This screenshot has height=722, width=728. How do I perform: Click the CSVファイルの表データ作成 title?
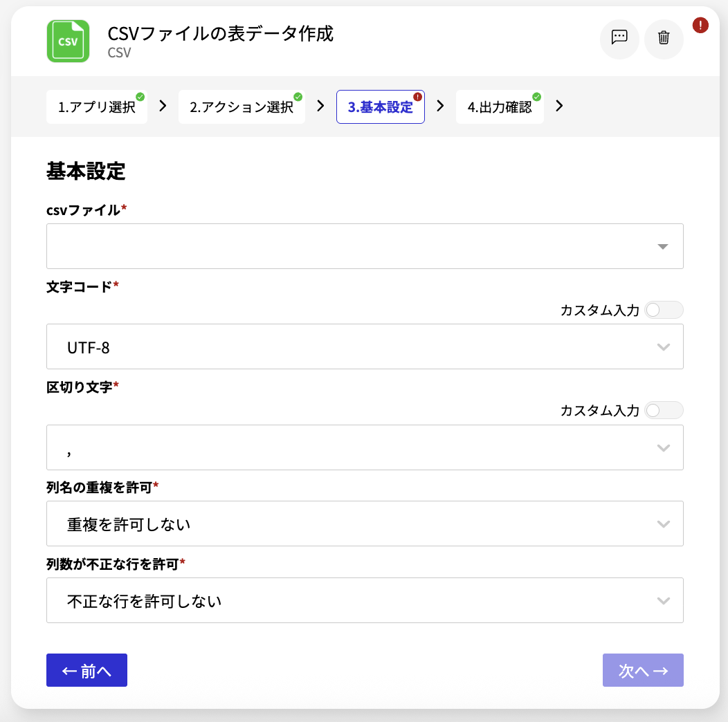[221, 33]
